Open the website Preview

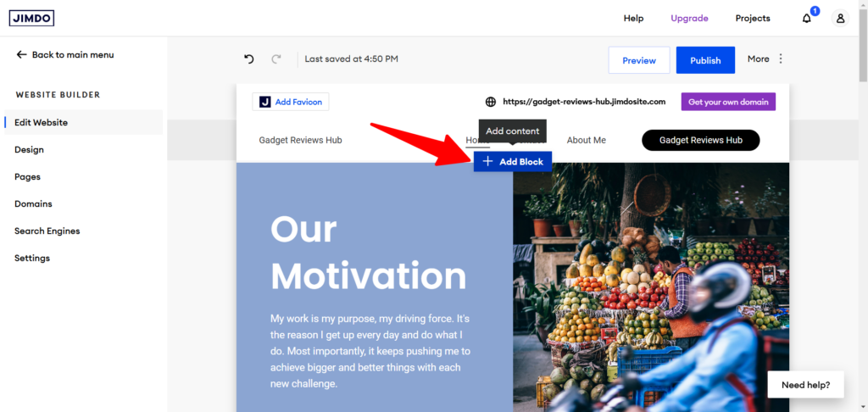tap(639, 60)
